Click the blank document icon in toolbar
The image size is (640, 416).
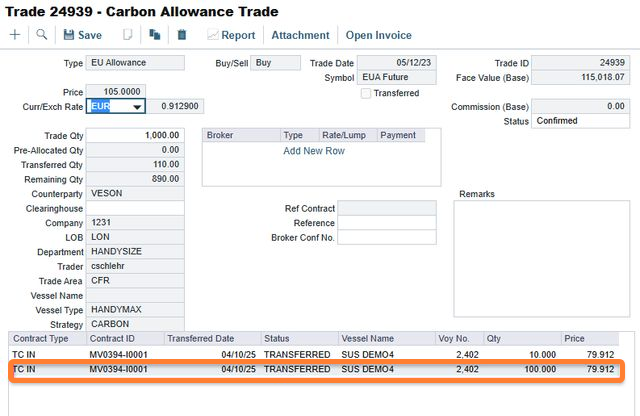click(127, 35)
